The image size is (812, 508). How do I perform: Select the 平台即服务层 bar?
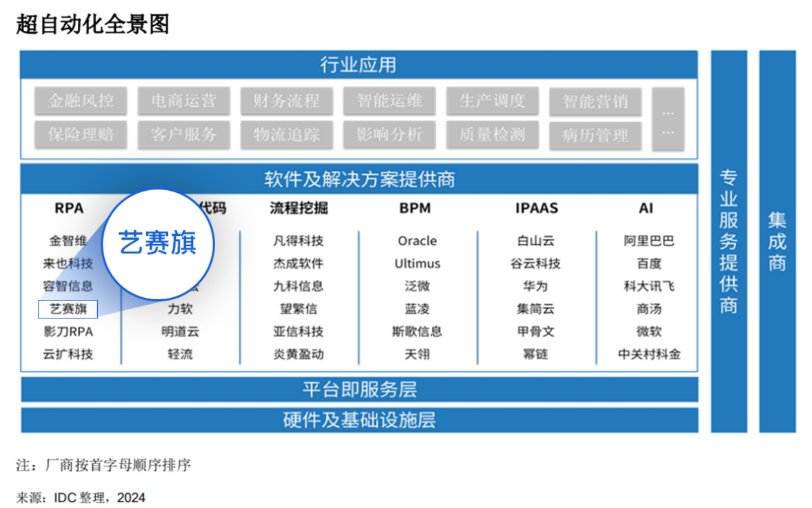[x=360, y=389]
